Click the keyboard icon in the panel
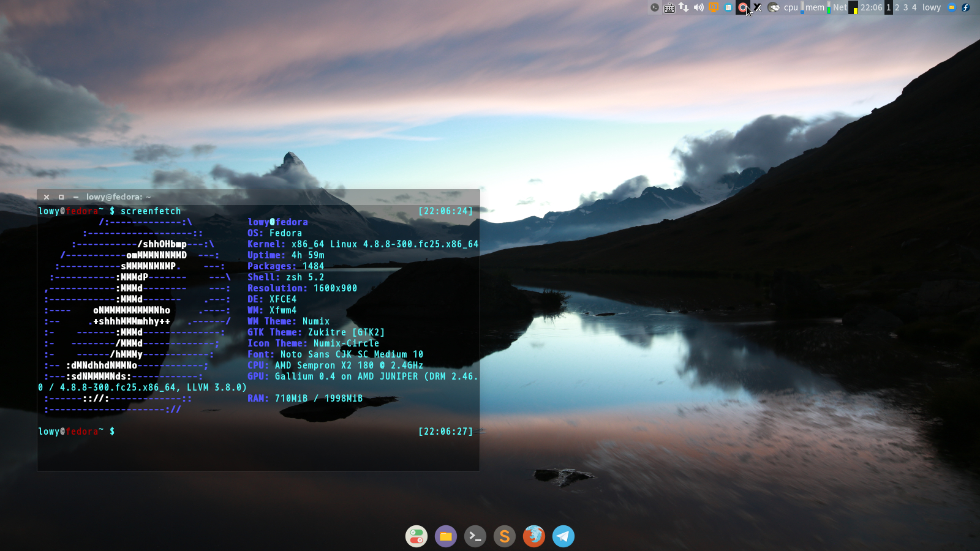 tap(669, 7)
